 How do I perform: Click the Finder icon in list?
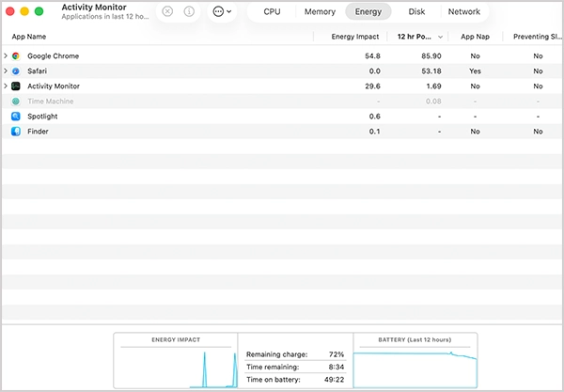click(16, 132)
